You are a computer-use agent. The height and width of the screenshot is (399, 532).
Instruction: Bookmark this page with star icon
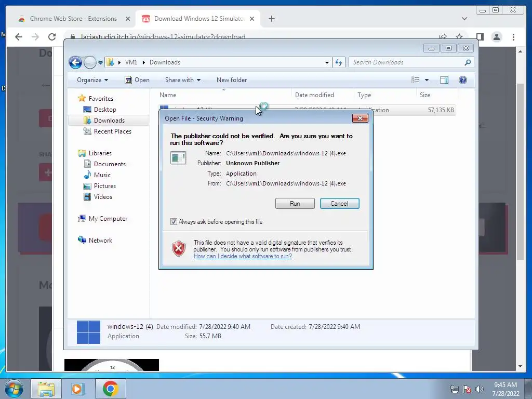coord(459,37)
